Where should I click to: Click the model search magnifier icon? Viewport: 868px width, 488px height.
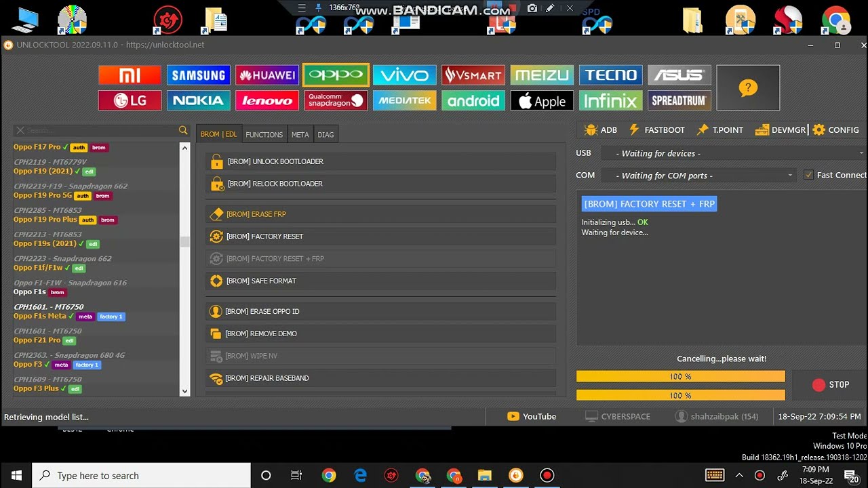(x=183, y=130)
